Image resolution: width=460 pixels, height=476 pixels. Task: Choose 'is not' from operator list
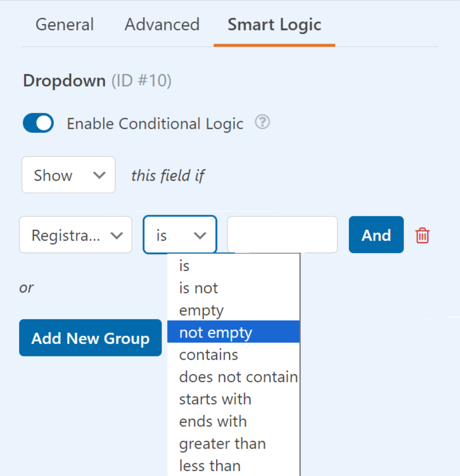[233, 288]
